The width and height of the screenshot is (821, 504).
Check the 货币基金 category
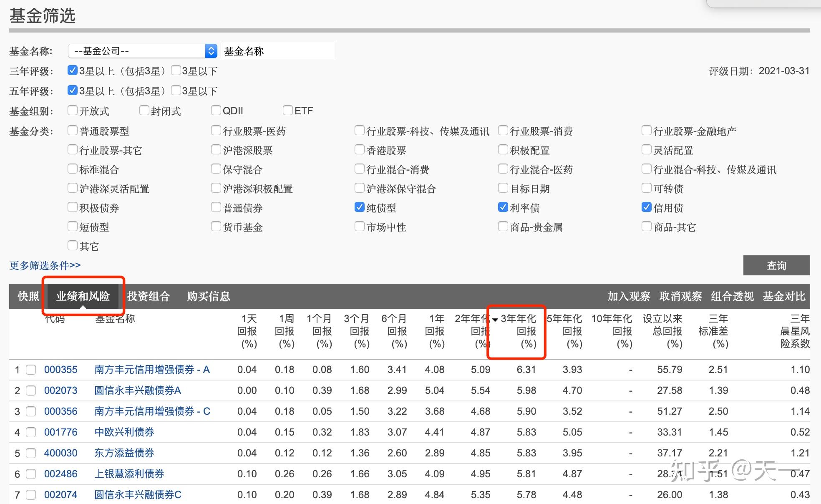[216, 226]
